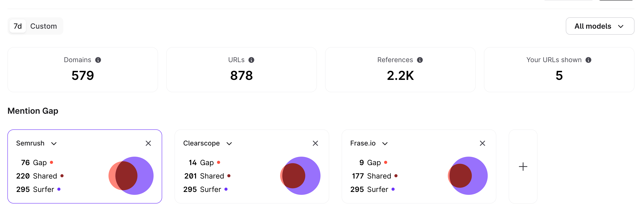
Task: Click the 76 Gap entry for Semrush
Action: [x=34, y=162]
